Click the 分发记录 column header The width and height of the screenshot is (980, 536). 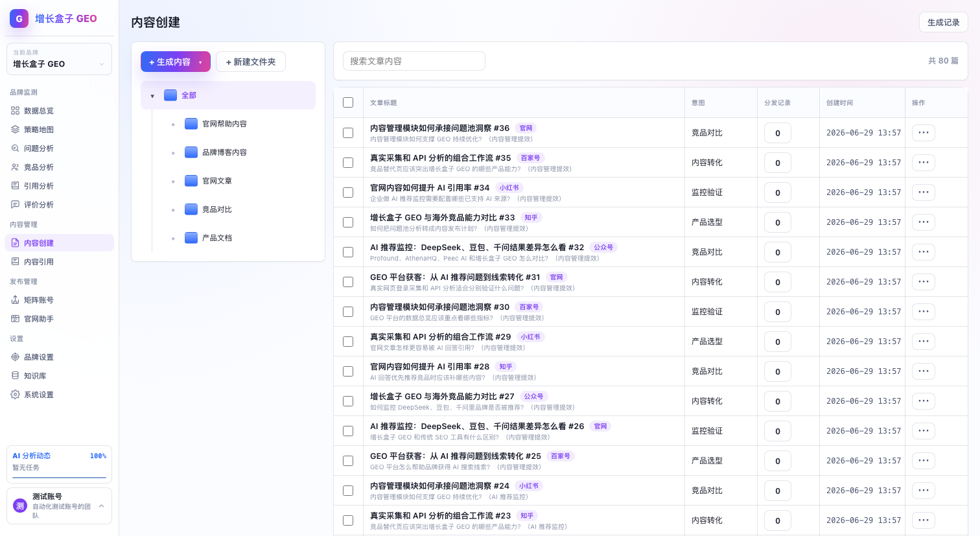click(x=777, y=103)
